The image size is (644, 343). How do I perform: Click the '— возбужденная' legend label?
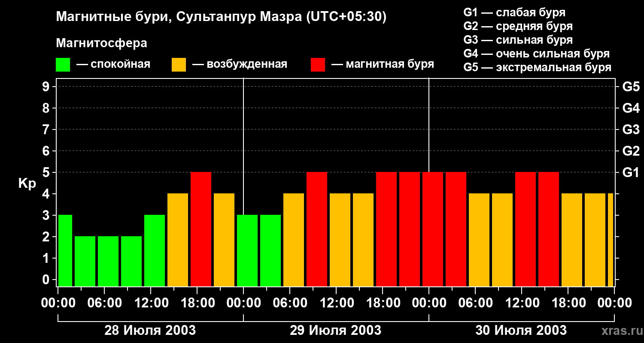point(240,64)
